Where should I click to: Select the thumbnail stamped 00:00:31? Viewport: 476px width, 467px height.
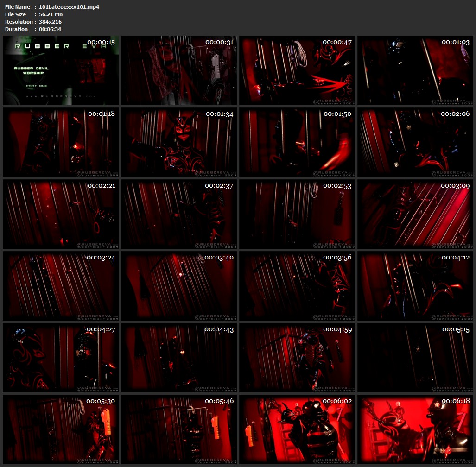(179, 70)
